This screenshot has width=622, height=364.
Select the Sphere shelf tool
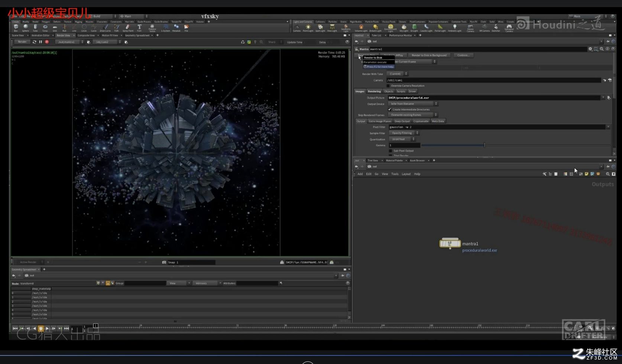25,28
